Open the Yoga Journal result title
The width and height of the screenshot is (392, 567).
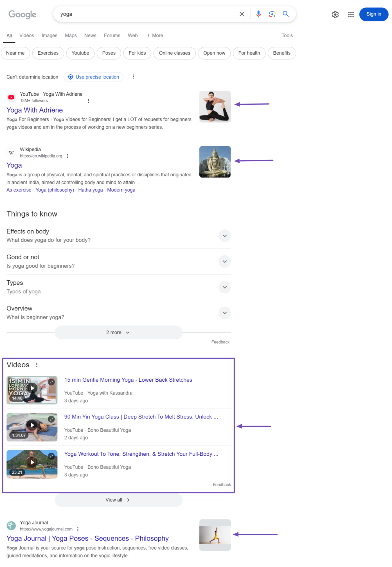[87, 538]
